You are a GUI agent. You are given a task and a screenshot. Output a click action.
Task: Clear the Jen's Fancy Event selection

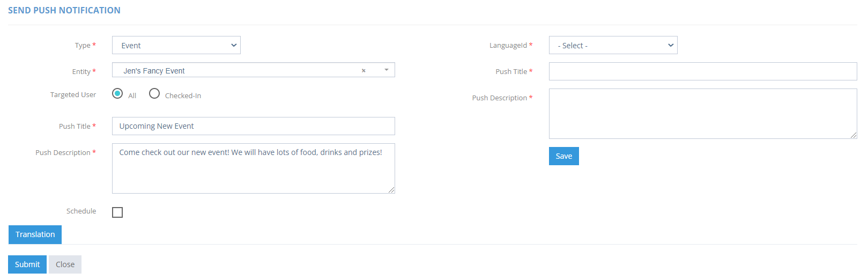coord(363,71)
